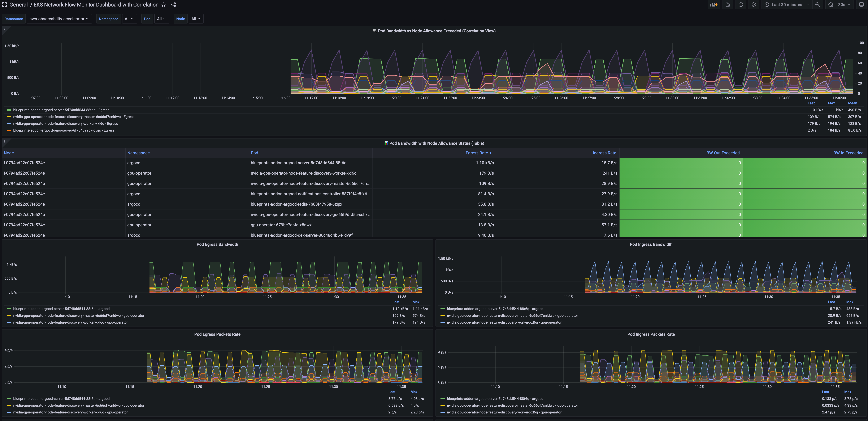Open the Pod Egress Bandwidth panel title menu

click(217, 244)
